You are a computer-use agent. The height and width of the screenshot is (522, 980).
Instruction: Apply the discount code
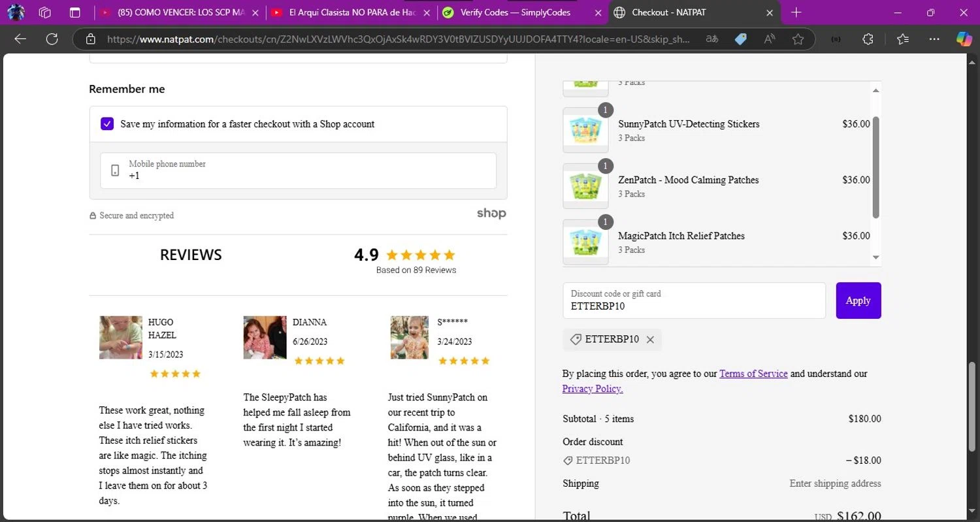(x=858, y=301)
